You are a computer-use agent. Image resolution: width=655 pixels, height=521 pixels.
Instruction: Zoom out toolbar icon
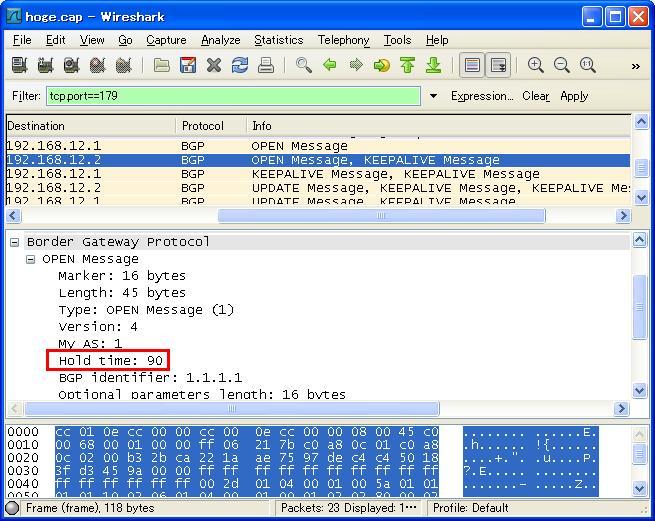click(x=561, y=65)
